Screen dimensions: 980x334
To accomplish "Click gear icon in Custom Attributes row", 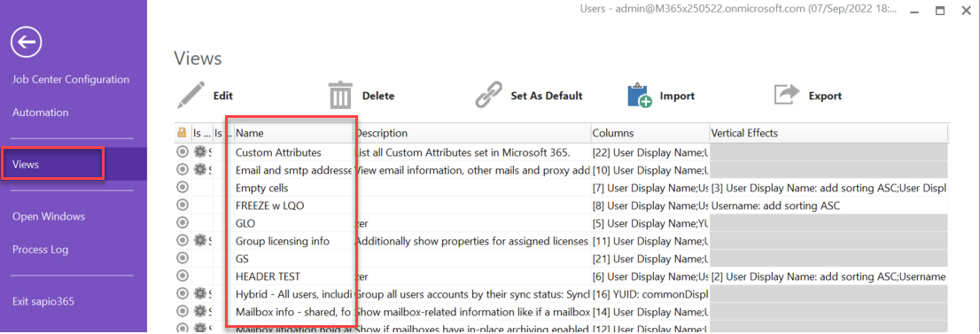I will pos(200,152).
